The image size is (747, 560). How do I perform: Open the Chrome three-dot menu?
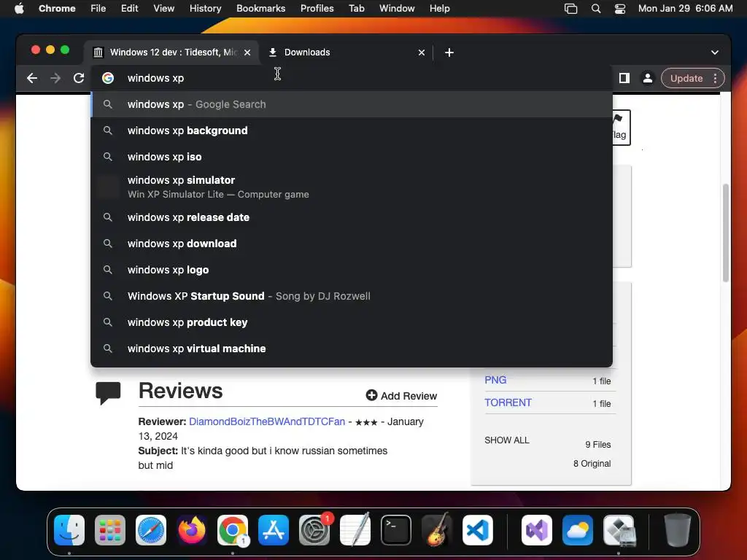point(715,78)
